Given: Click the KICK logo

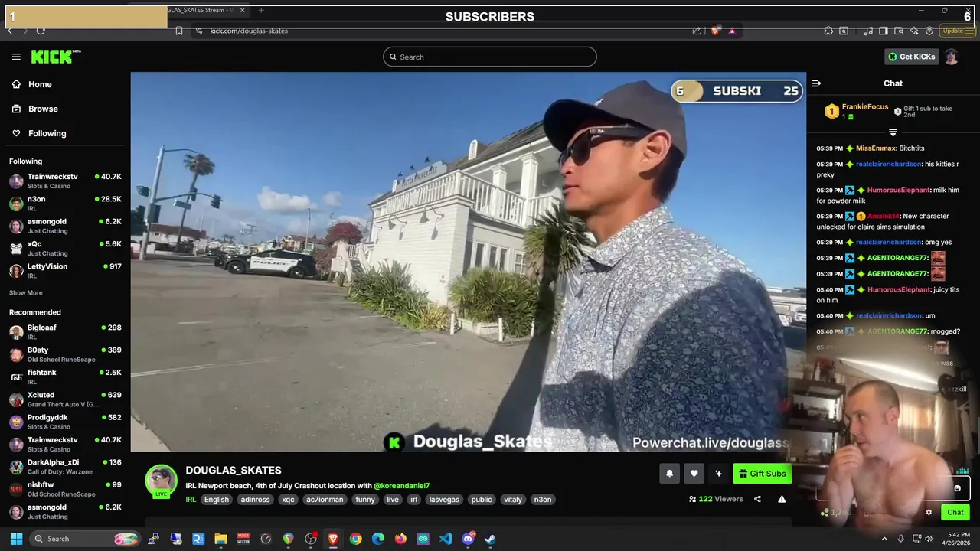Looking at the screenshot, I should (x=56, y=57).
